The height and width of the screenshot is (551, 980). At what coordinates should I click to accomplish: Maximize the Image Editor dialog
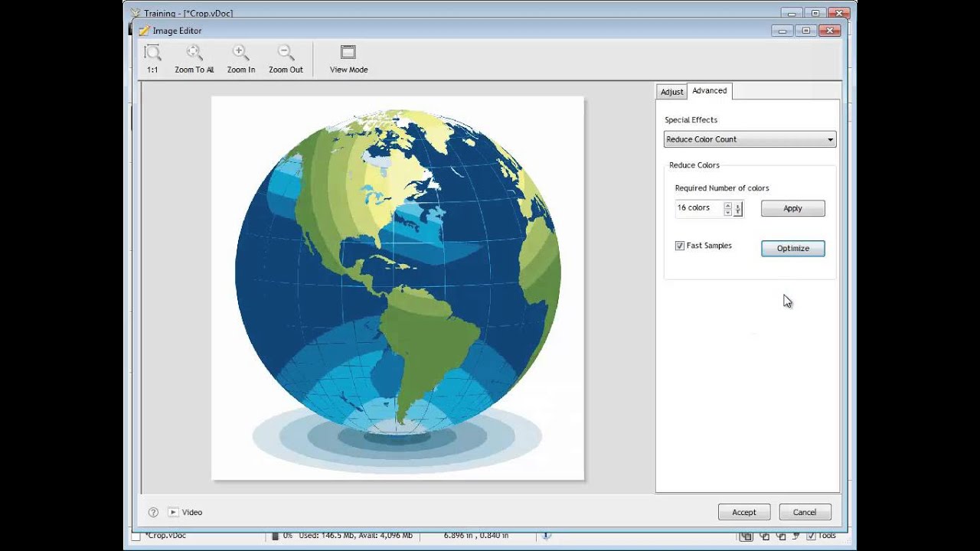click(805, 31)
